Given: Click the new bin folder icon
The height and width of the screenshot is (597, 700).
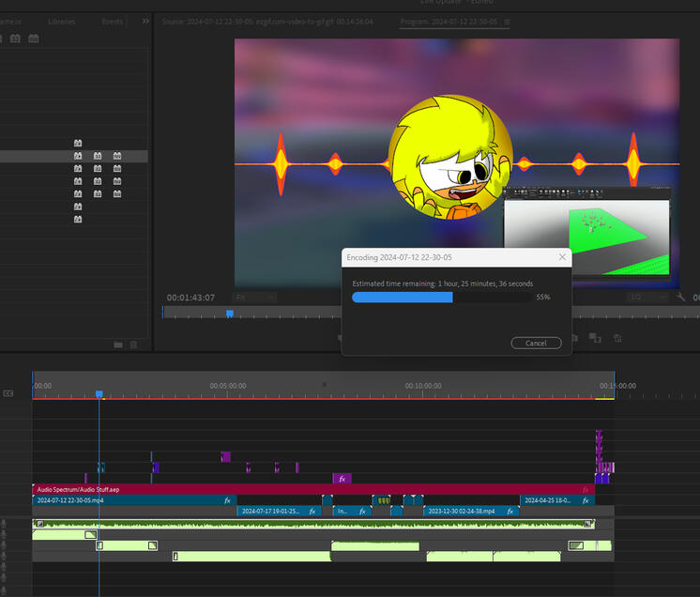Looking at the screenshot, I should coord(118,344).
